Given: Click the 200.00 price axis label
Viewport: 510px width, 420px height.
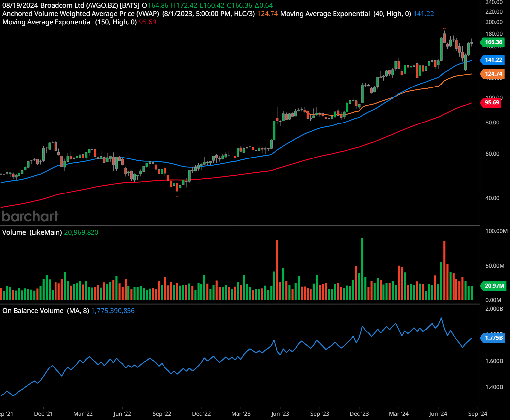Looking at the screenshot, I should tap(494, 22).
